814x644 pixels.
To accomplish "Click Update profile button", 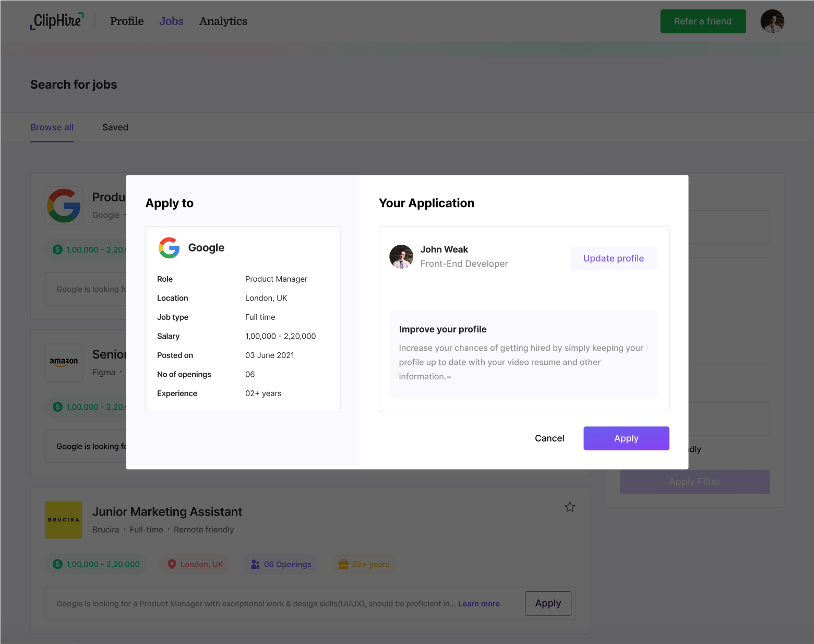I will click(x=614, y=258).
